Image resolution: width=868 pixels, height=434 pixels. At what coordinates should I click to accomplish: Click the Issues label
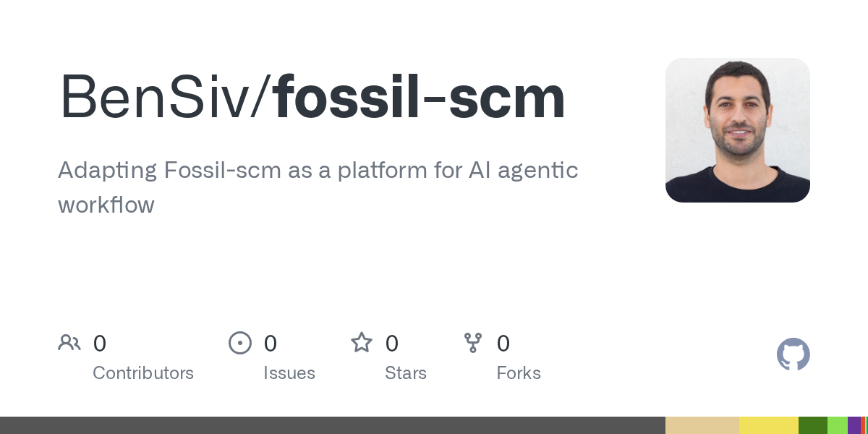coord(289,373)
